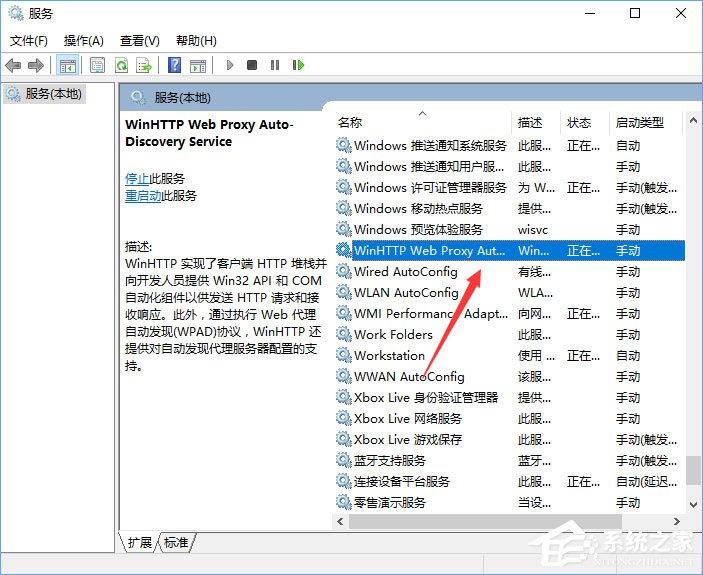Screen dimensions: 703x575
Task: Click the 服务 window title gear icon
Action: coord(16,13)
